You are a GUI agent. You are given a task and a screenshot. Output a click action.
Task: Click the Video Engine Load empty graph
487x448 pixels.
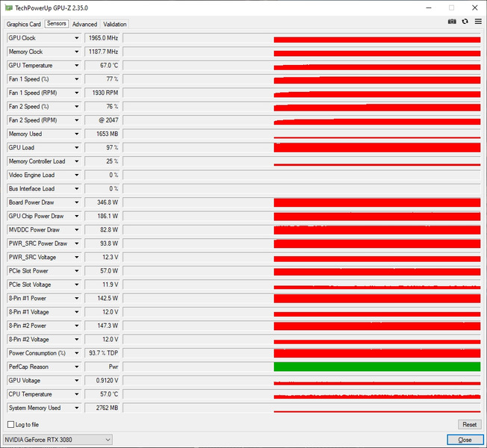302,175
